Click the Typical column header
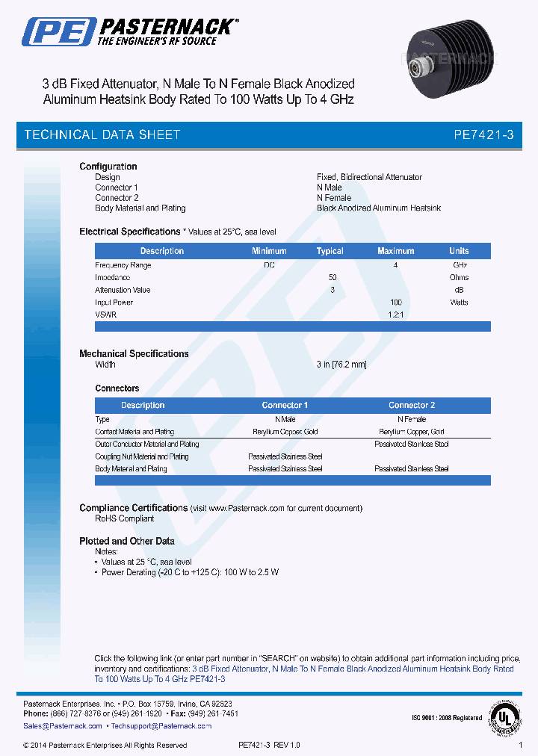This screenshot has width=538, height=756. [330, 251]
